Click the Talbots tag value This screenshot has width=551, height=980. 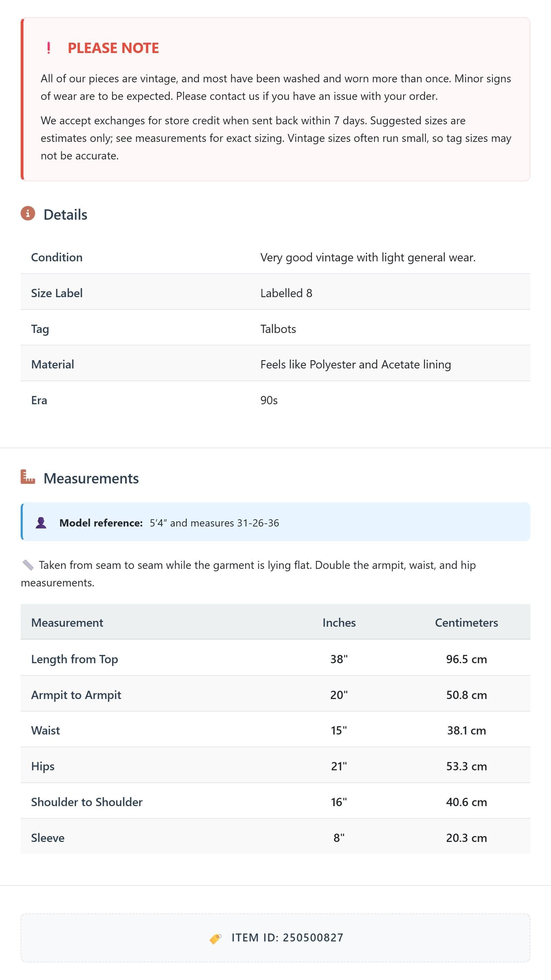tap(278, 329)
